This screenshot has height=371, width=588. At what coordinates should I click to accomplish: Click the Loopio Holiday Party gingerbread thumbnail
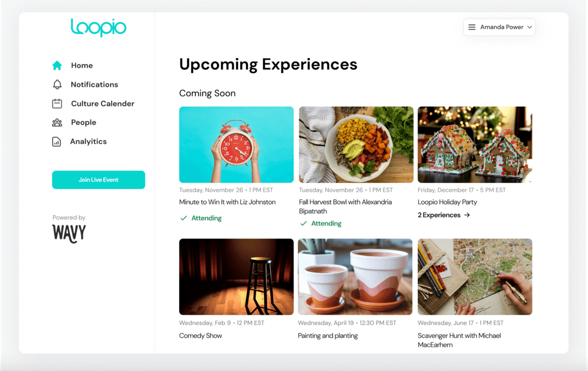[x=475, y=144]
